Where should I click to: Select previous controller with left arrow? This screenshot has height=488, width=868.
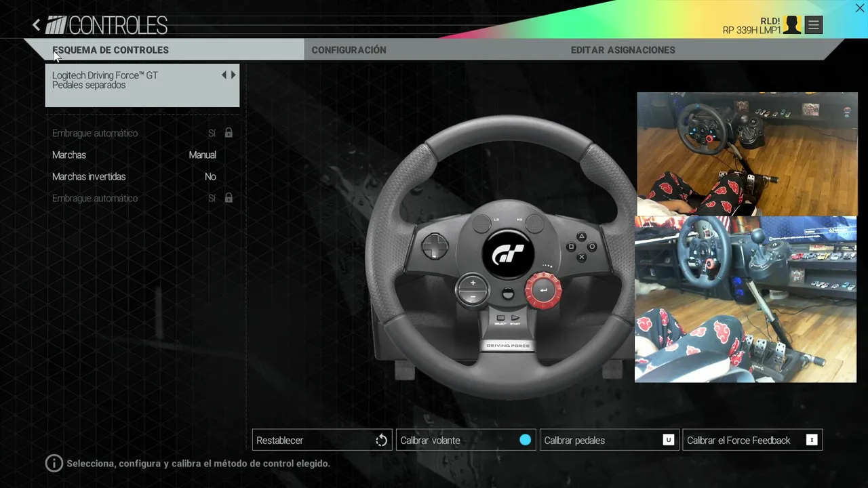click(x=224, y=75)
